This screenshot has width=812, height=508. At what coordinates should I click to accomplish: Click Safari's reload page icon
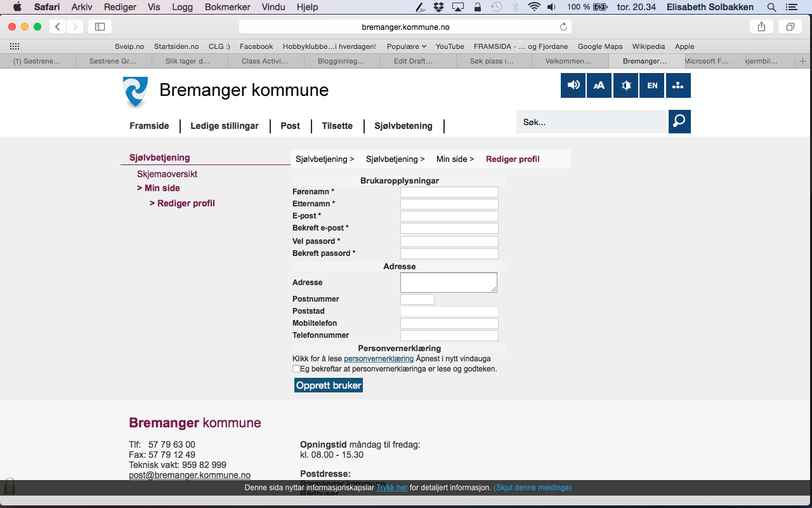(563, 27)
